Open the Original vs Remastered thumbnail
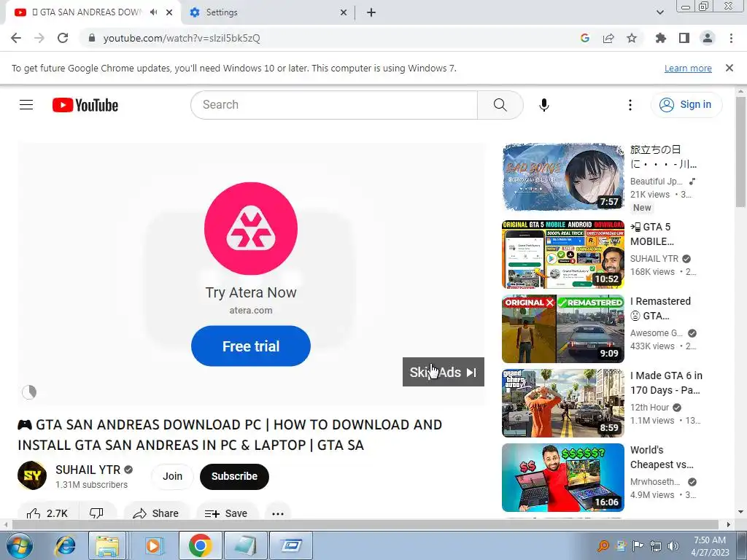This screenshot has height=560, width=747. tap(562, 329)
